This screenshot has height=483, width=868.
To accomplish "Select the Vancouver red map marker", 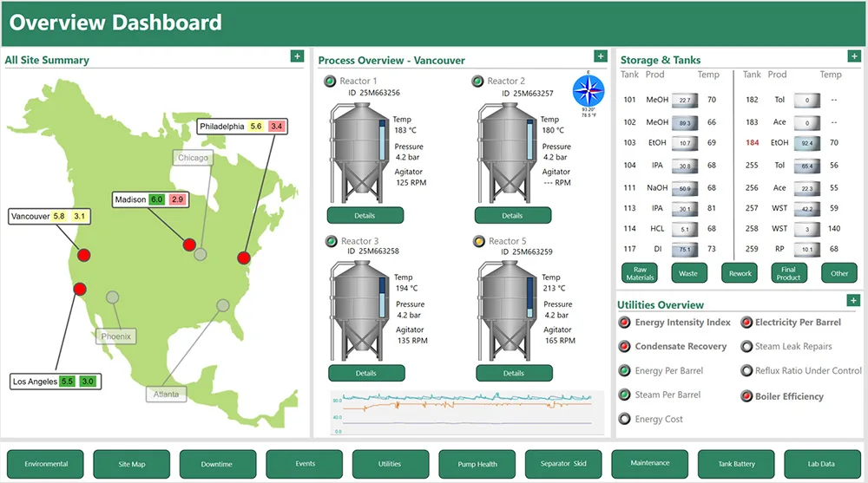I will point(84,255).
